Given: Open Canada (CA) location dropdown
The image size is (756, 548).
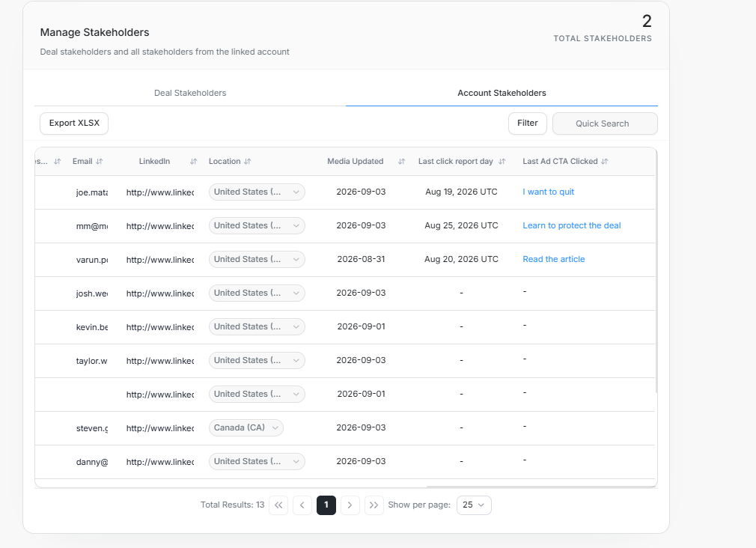Looking at the screenshot, I should [x=246, y=428].
